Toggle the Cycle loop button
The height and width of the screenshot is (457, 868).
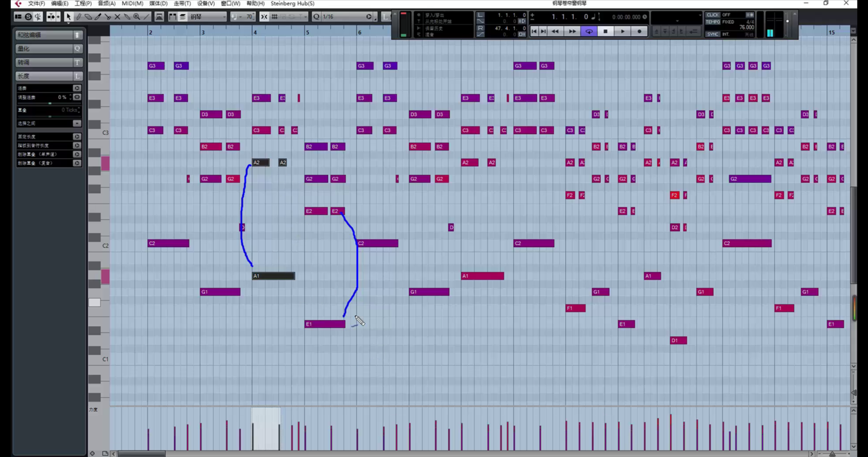pyautogui.click(x=589, y=31)
